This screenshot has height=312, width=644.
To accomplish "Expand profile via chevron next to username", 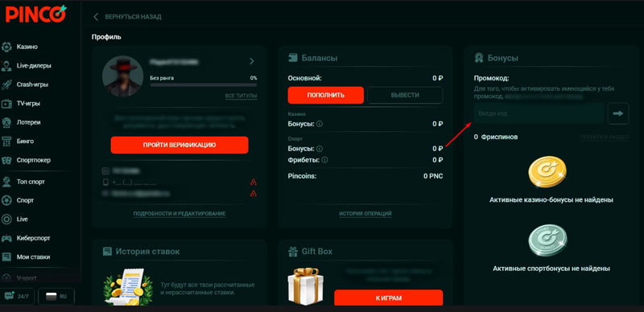I will point(252,61).
